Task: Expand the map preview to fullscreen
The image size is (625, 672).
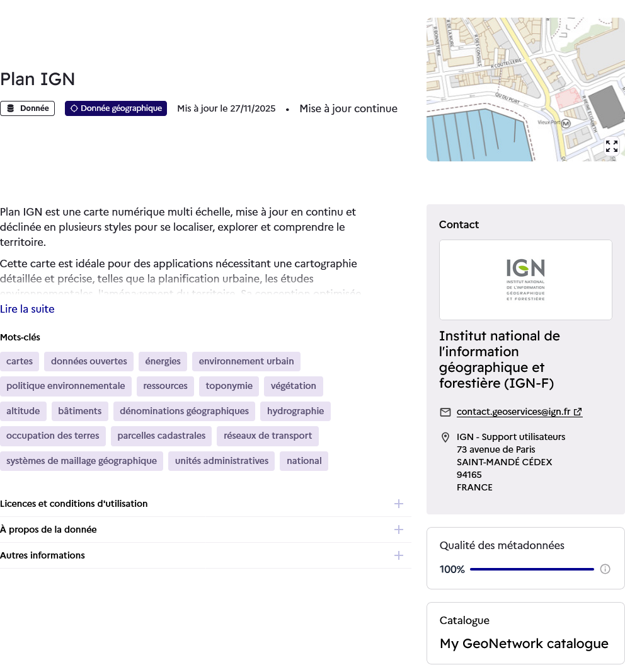Action: (x=611, y=146)
